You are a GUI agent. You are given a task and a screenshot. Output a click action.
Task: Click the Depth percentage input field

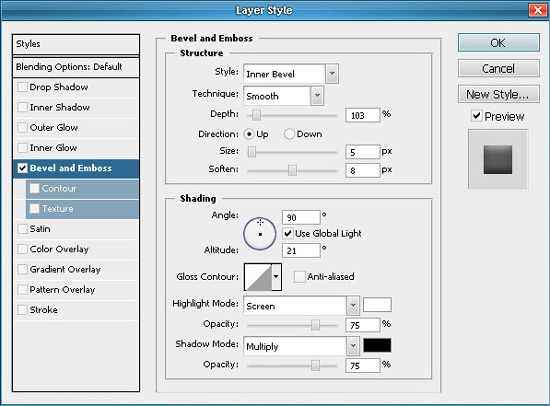point(363,115)
